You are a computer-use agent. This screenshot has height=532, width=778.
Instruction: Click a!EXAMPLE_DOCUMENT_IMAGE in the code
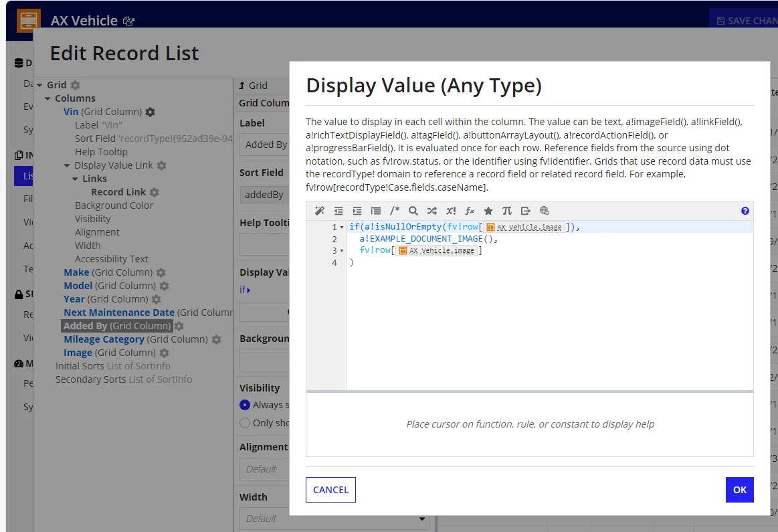point(421,239)
